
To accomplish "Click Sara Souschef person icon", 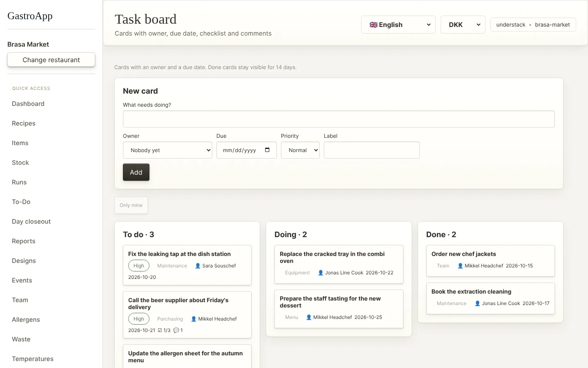I will point(198,266).
